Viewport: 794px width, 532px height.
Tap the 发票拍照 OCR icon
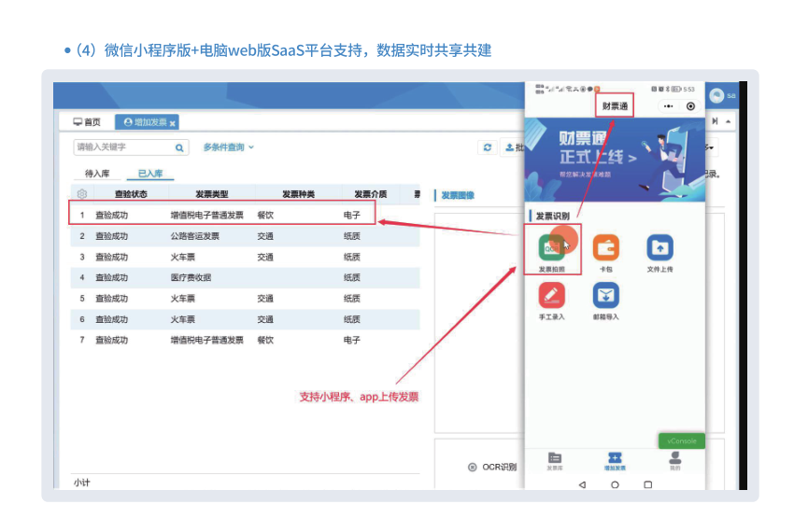[x=551, y=247]
